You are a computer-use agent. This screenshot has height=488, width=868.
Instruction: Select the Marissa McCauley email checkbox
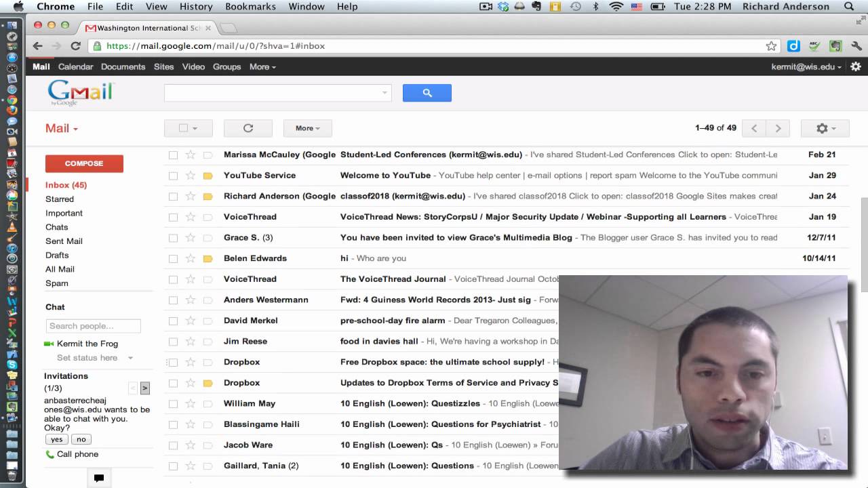pos(173,155)
